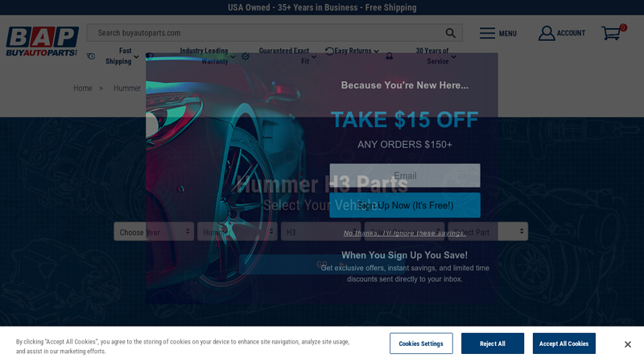This screenshot has width=644, height=362.
Task: Open Cookies Settings
Action: click(x=421, y=343)
